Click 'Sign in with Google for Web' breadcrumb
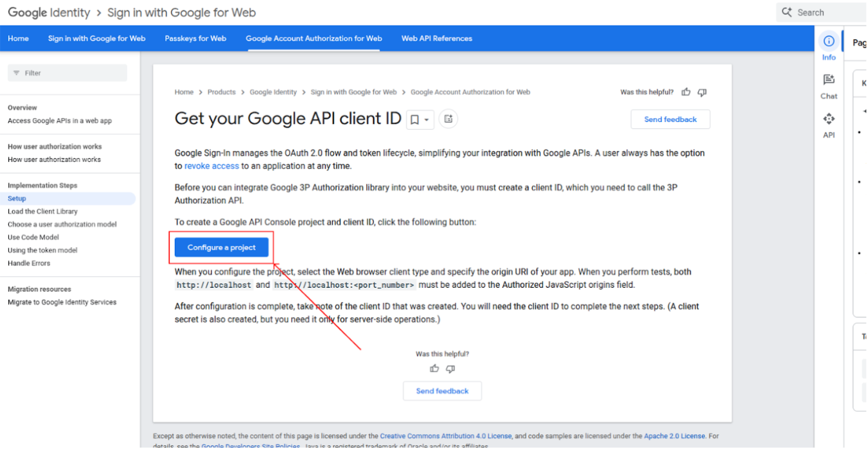 pyautogui.click(x=353, y=92)
